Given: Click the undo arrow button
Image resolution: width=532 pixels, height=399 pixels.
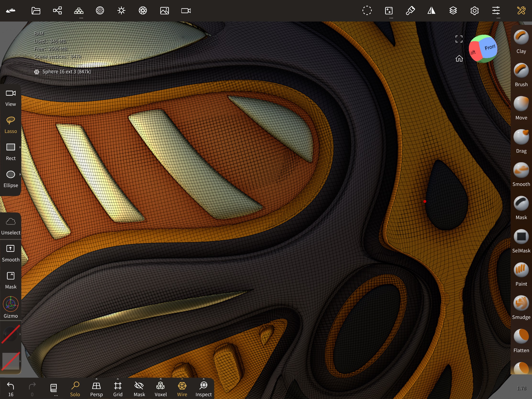Looking at the screenshot, I should pos(11,386).
